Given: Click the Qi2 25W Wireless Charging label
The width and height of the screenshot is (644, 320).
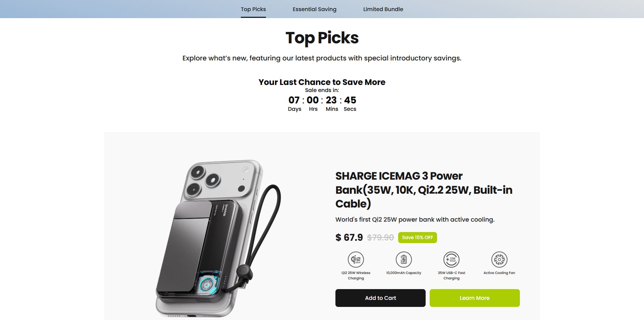Looking at the screenshot, I should click(356, 275).
